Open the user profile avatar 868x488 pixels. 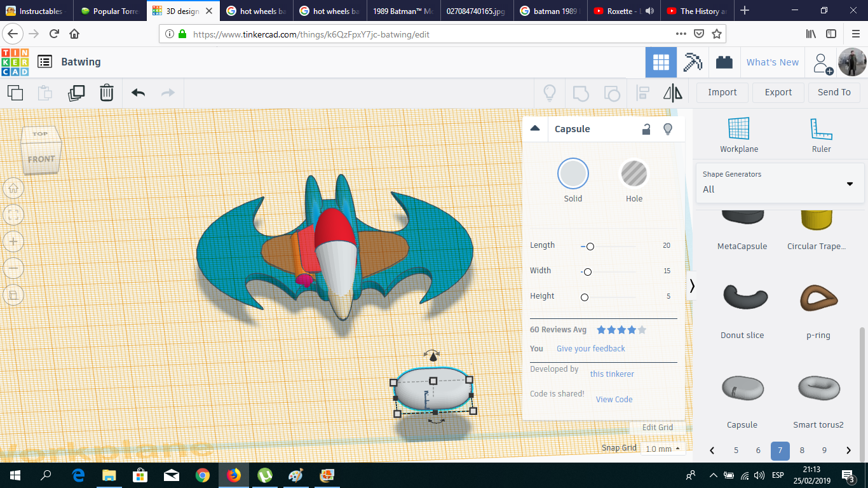click(851, 62)
